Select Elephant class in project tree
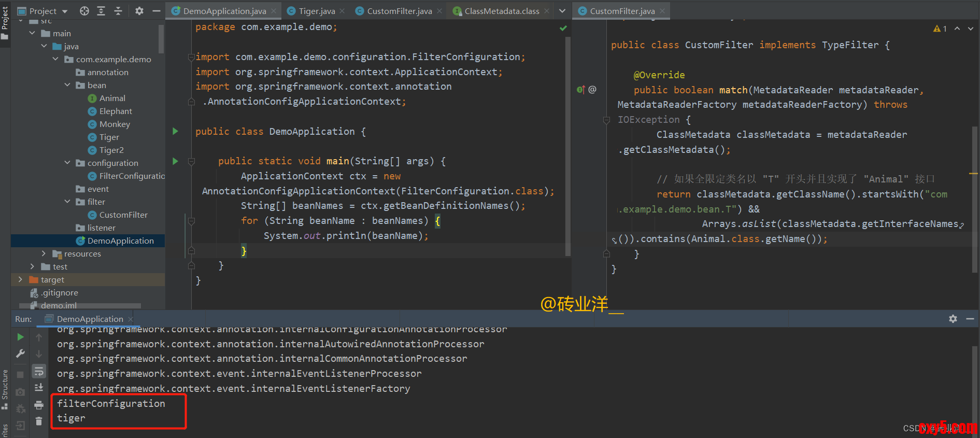This screenshot has height=438, width=980. pyautogui.click(x=116, y=111)
